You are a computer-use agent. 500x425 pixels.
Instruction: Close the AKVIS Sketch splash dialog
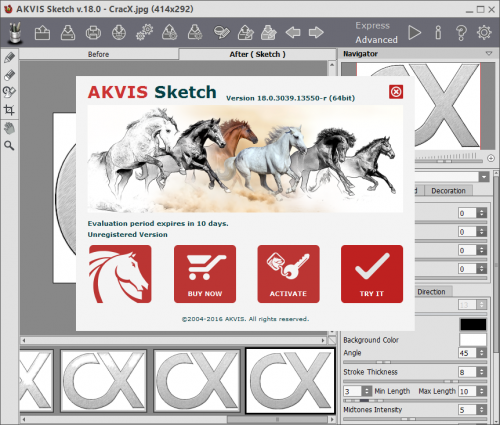point(396,92)
